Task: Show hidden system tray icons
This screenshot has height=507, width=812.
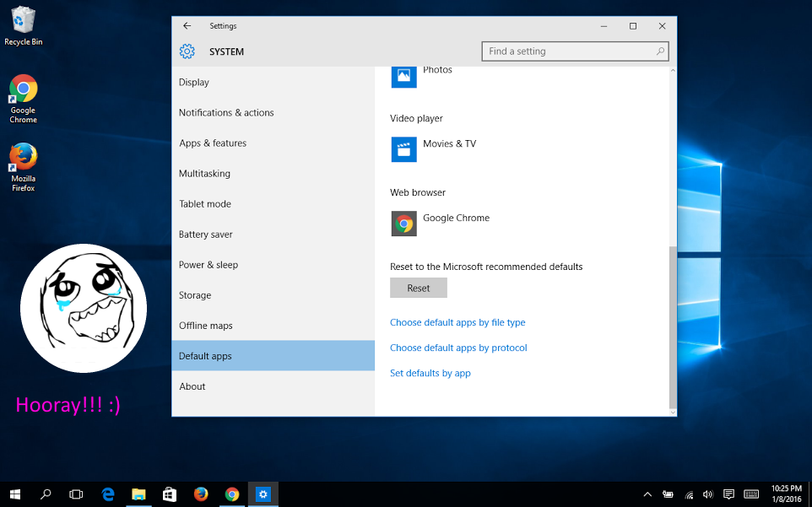Action: point(647,494)
